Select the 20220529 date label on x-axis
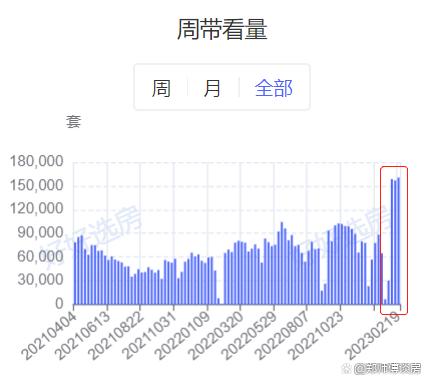 [249, 335]
